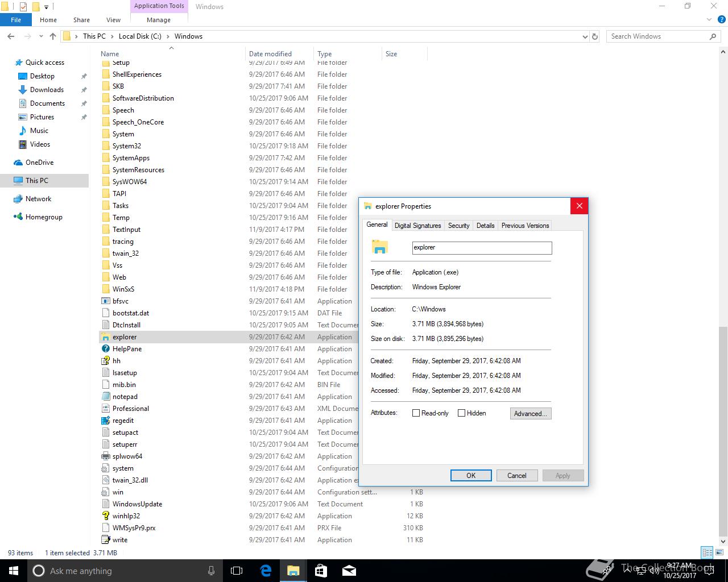Open Task View on the taskbar
This screenshot has width=728, height=582.
237,571
